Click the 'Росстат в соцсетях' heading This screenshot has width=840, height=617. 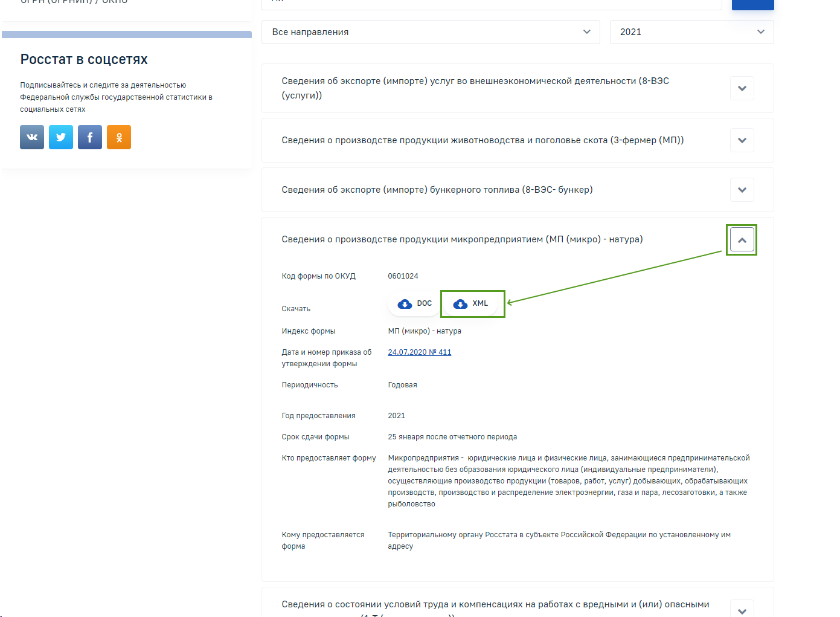[x=84, y=59]
